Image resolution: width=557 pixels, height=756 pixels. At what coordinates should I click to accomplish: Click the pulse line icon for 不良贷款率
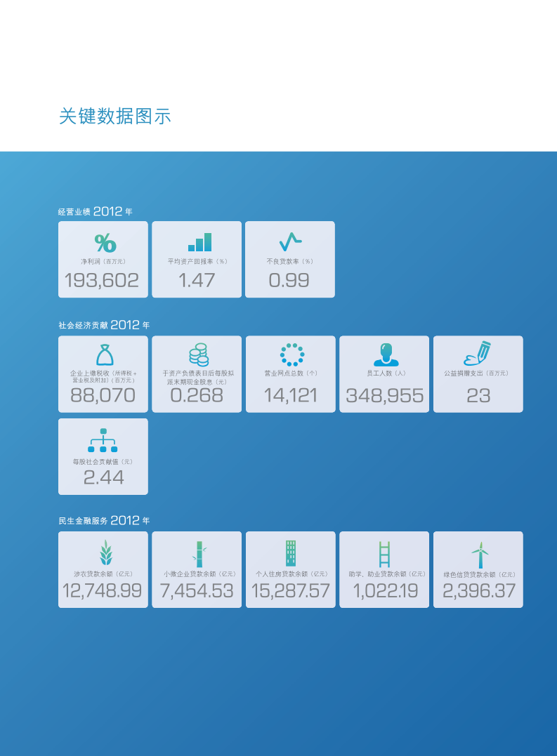[290, 242]
